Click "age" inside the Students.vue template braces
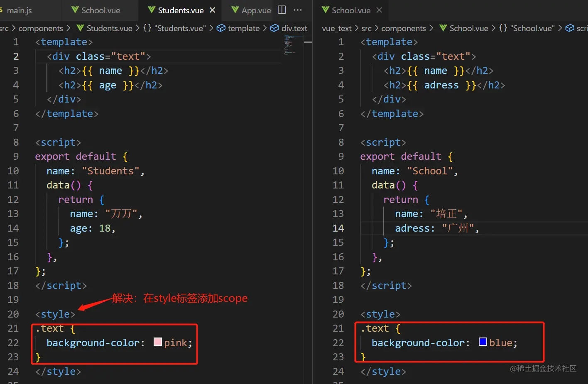The image size is (588, 384). pos(108,86)
